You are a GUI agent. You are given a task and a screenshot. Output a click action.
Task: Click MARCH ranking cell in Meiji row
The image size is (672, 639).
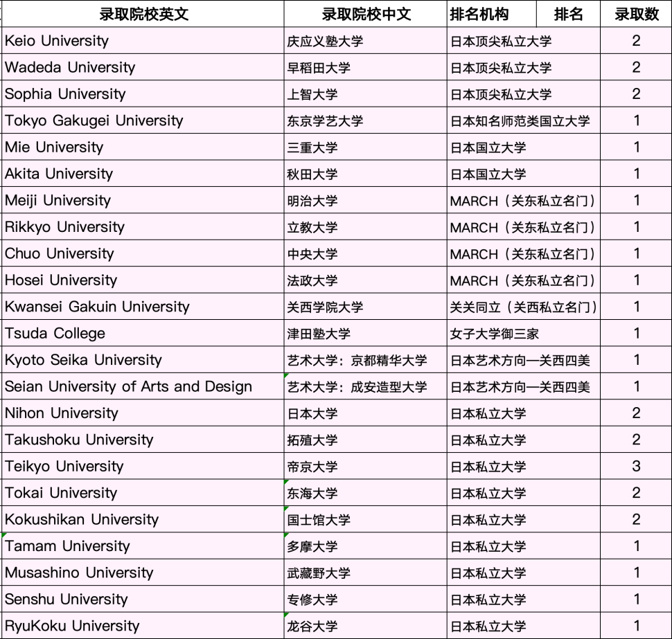[x=523, y=200]
